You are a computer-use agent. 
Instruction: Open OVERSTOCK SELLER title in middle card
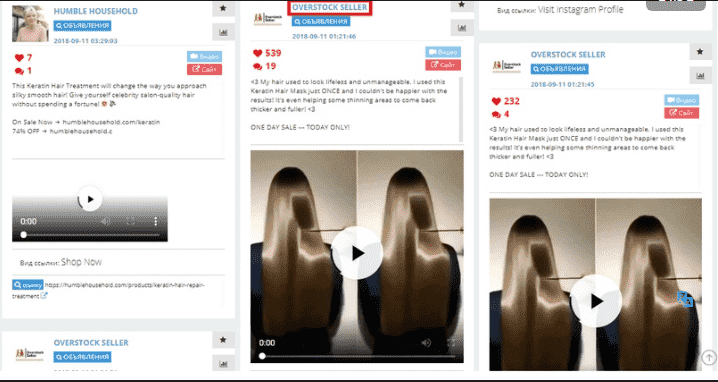[x=329, y=7]
